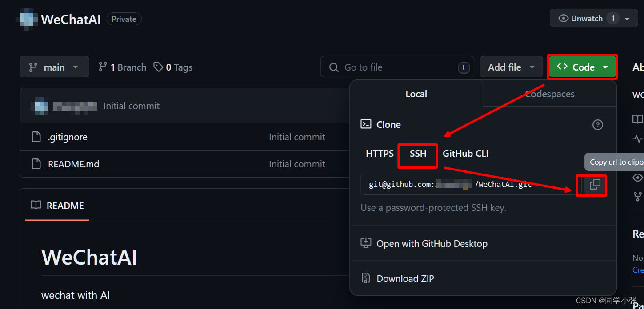Viewport: 644px width, 309px height.
Task: Expand the main branch dropdown
Action: click(54, 67)
